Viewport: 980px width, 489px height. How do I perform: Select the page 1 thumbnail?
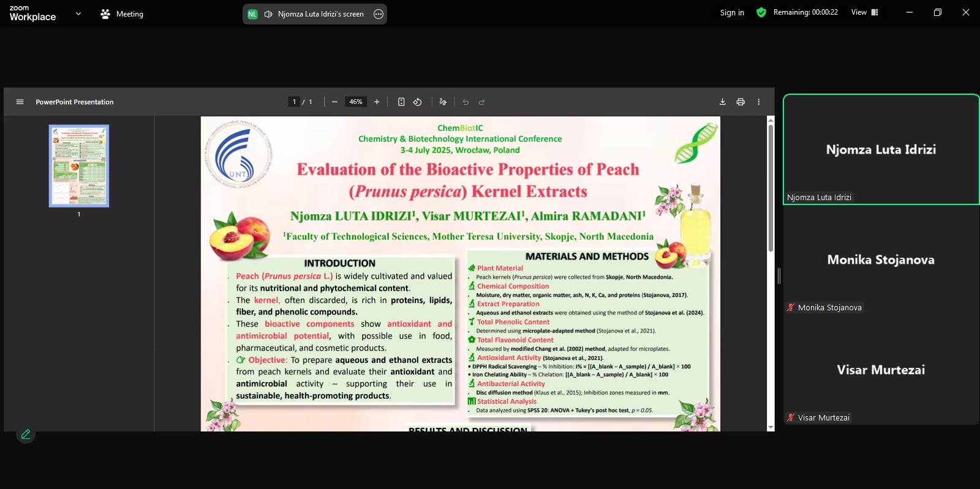79,166
